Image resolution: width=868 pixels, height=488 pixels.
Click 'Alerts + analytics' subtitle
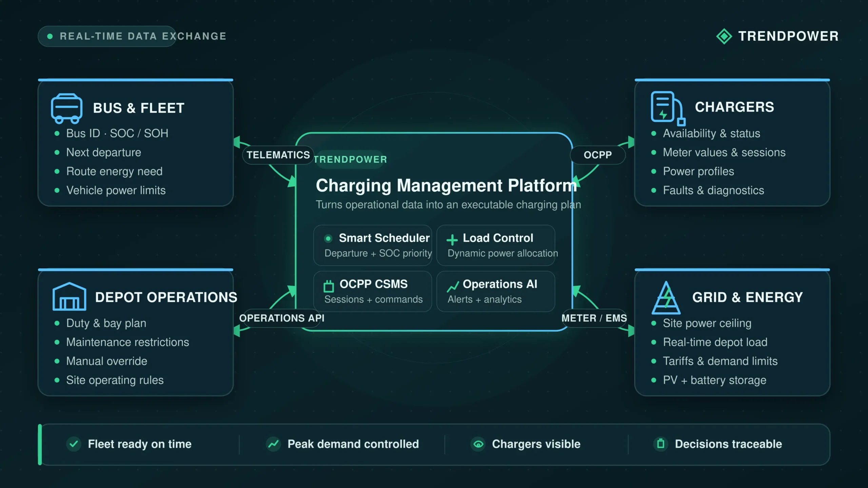[485, 300]
